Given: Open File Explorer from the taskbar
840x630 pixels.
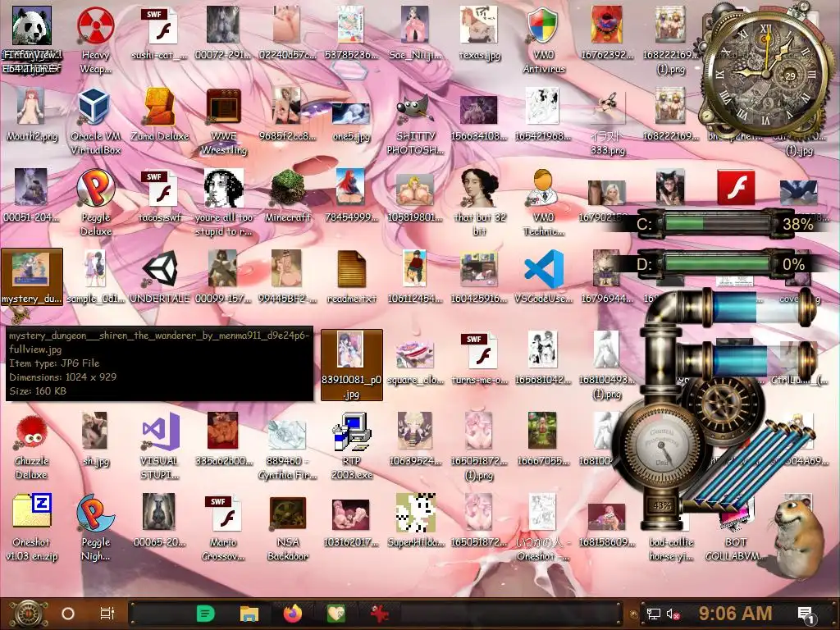Looking at the screenshot, I should 249,614.
